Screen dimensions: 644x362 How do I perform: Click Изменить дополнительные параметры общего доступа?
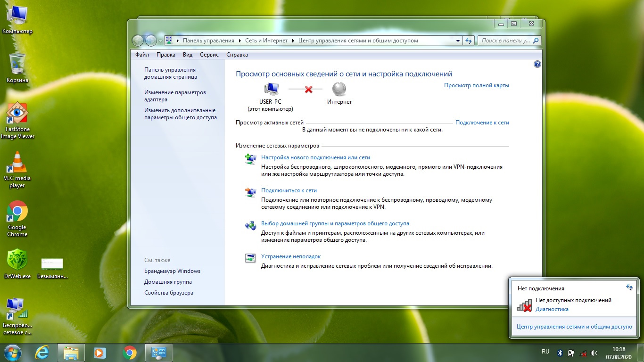[x=181, y=114]
